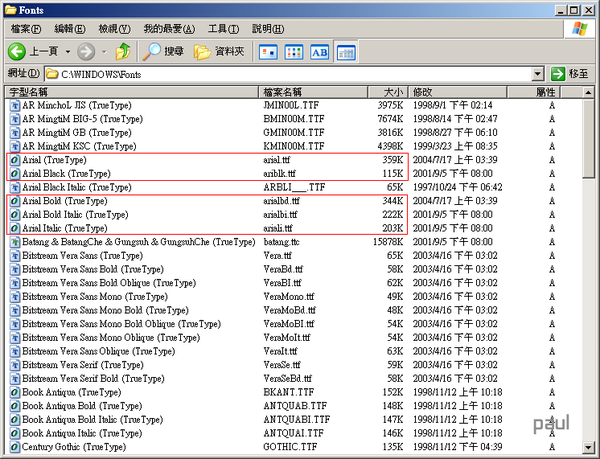Open Back button history dropdown arrow
Image resolution: width=600 pixels, height=459 pixels.
(68, 51)
